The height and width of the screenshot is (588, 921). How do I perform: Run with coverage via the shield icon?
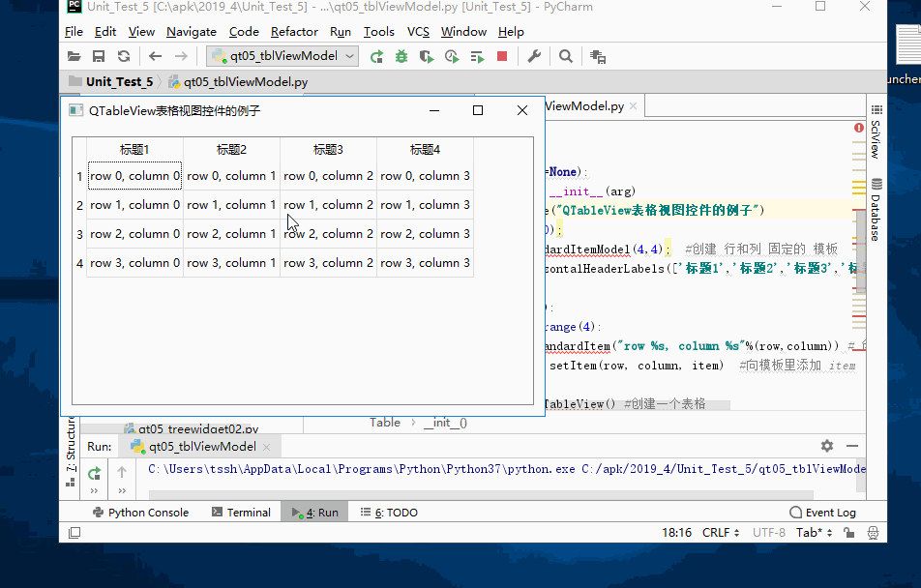coord(427,56)
